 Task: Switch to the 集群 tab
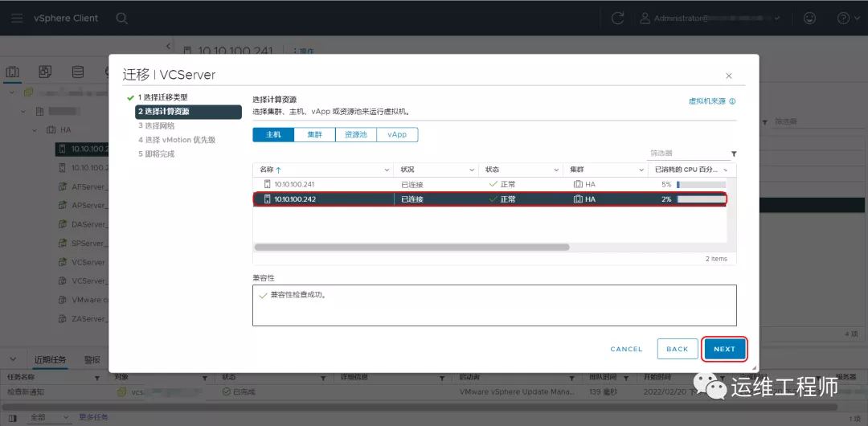(314, 135)
